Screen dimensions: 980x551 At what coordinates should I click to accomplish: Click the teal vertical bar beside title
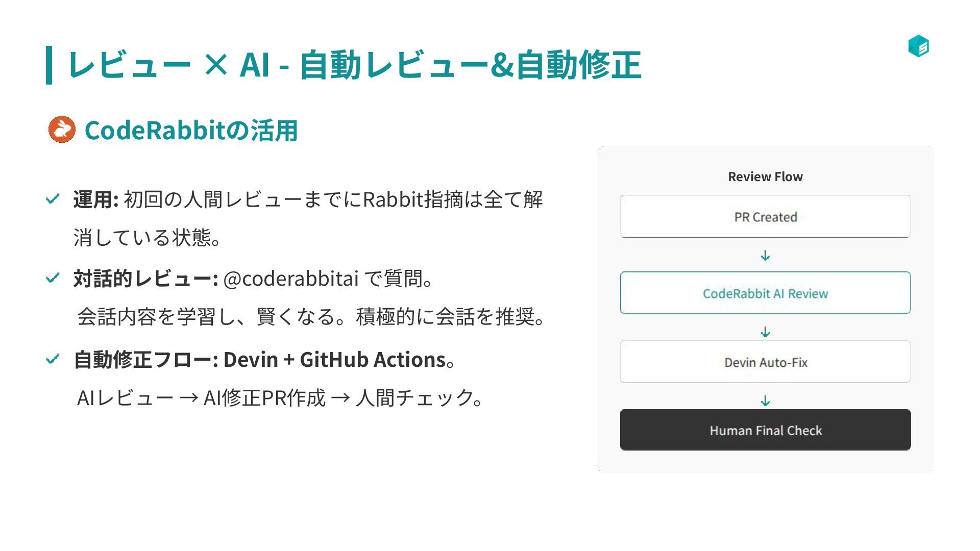[x=49, y=65]
